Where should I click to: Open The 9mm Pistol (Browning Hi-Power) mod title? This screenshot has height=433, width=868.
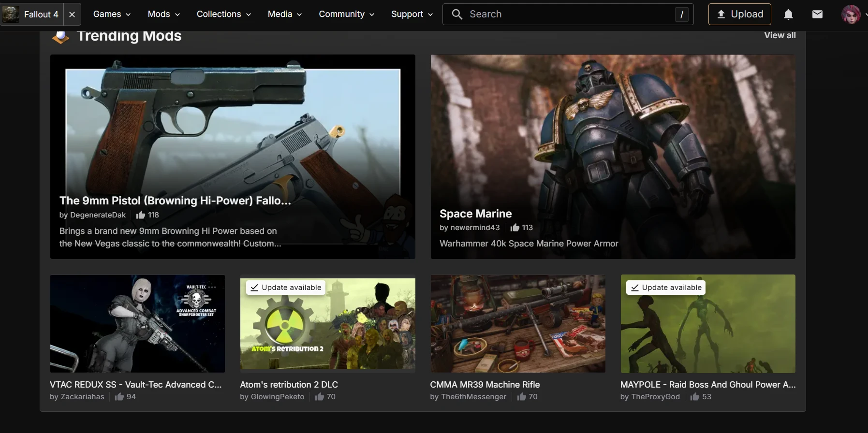(x=175, y=201)
